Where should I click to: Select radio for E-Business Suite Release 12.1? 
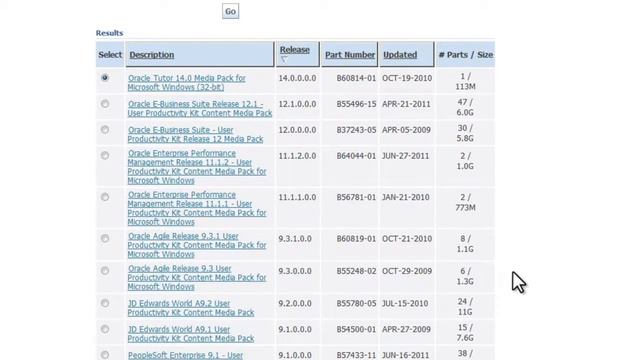105,104
